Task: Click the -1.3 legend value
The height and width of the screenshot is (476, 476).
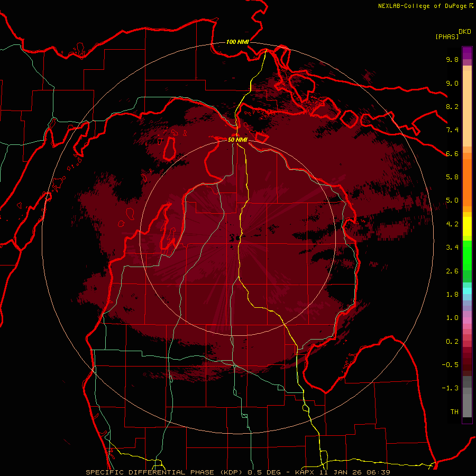Action: point(450,388)
